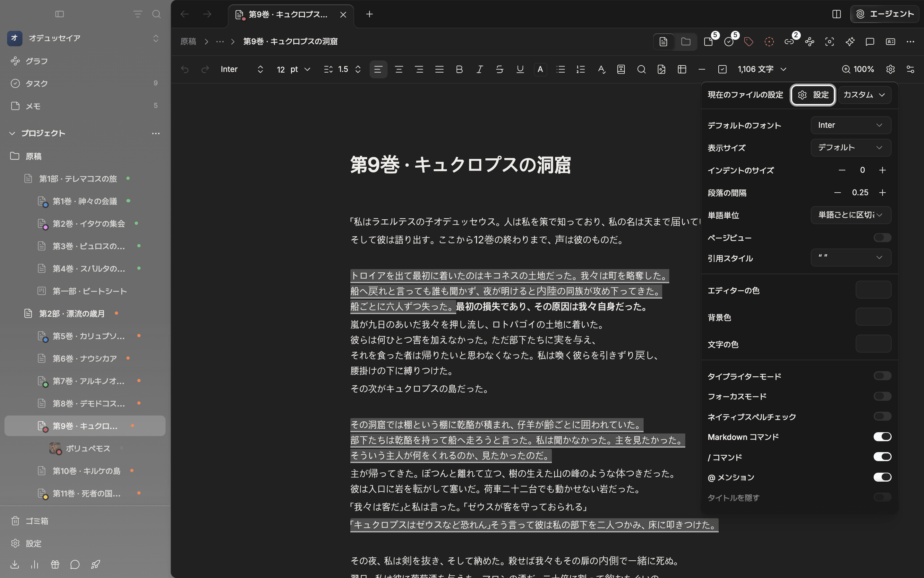Select the 第9巻 document tab
This screenshot has height=578, width=924.
pyautogui.click(x=291, y=14)
